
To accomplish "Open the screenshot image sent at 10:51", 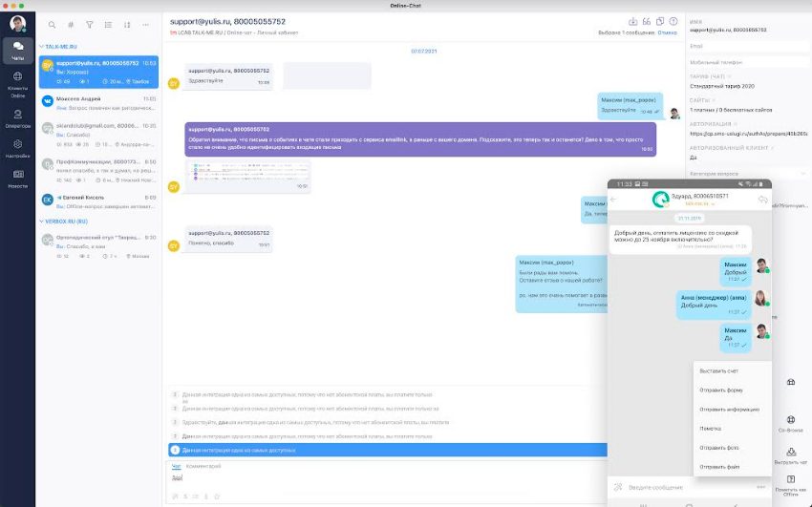I will (x=247, y=172).
